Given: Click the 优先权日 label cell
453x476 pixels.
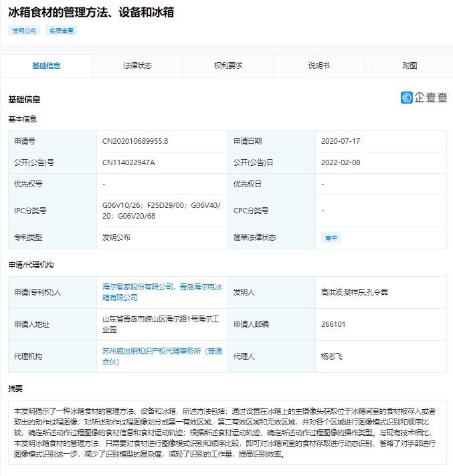Looking at the screenshot, I should coord(272,184).
